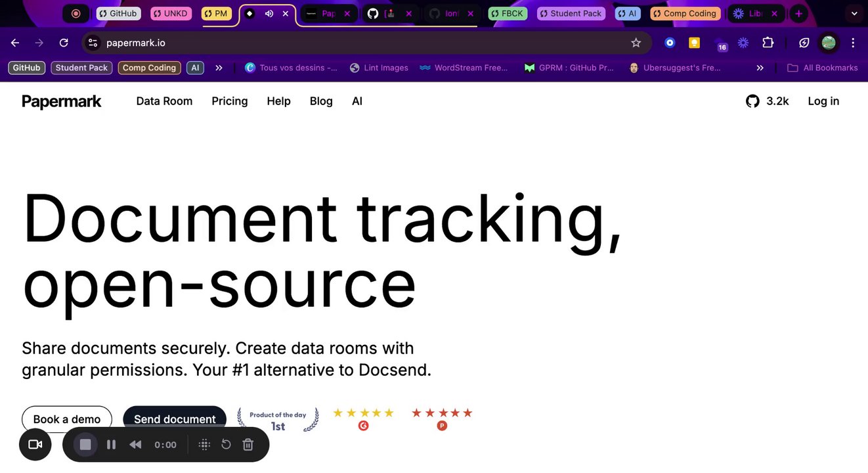This screenshot has height=473, width=868.
Task: Click the address bar URL papermark.io
Action: coord(136,43)
